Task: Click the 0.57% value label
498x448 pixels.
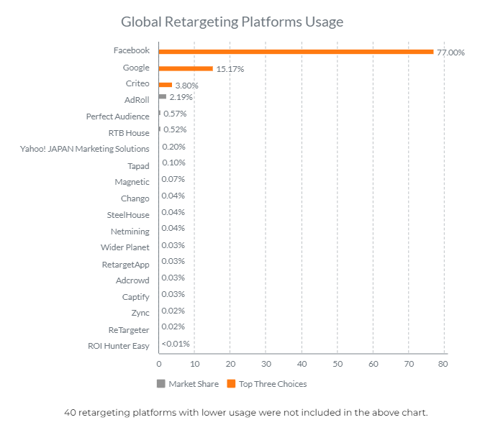Action: pyautogui.click(x=175, y=114)
